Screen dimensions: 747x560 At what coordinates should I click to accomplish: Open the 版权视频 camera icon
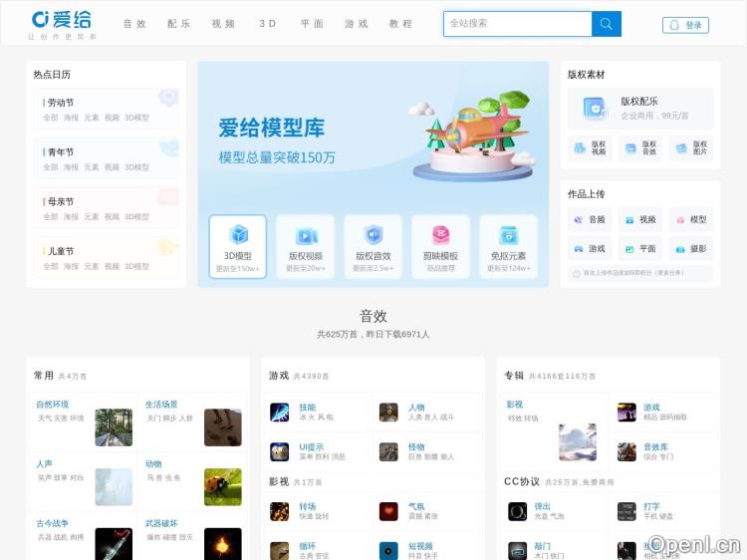306,235
